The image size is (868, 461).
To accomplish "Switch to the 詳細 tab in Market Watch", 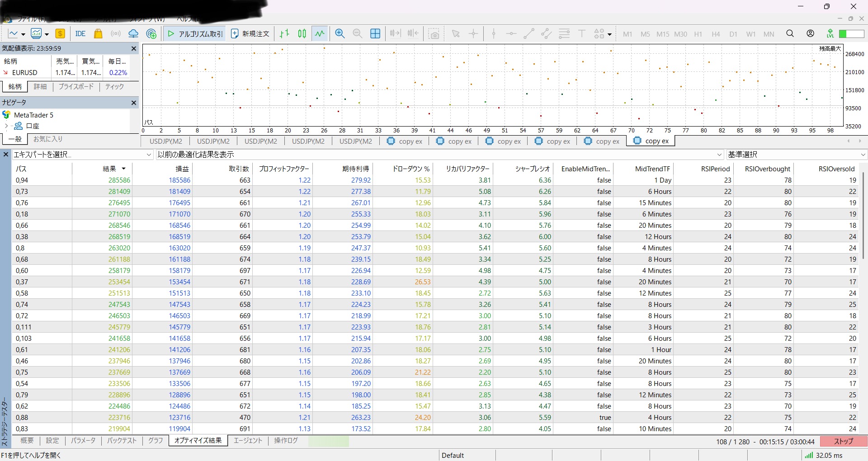I will click(x=40, y=86).
